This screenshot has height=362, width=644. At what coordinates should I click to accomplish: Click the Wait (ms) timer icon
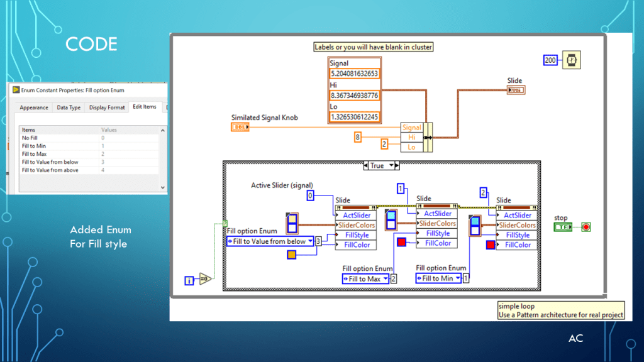click(572, 60)
